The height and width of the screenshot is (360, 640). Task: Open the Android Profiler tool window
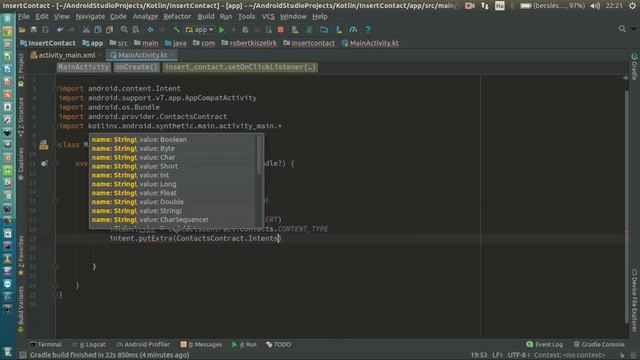pyautogui.click(x=143, y=344)
